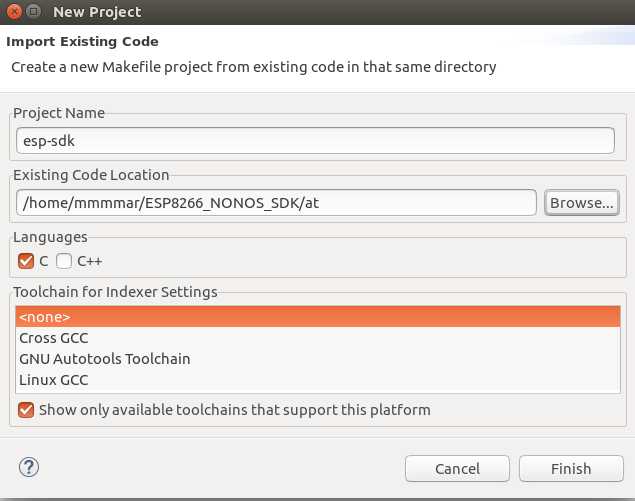
Task: Pick Linux GCC toolchain
Action: [318, 380]
